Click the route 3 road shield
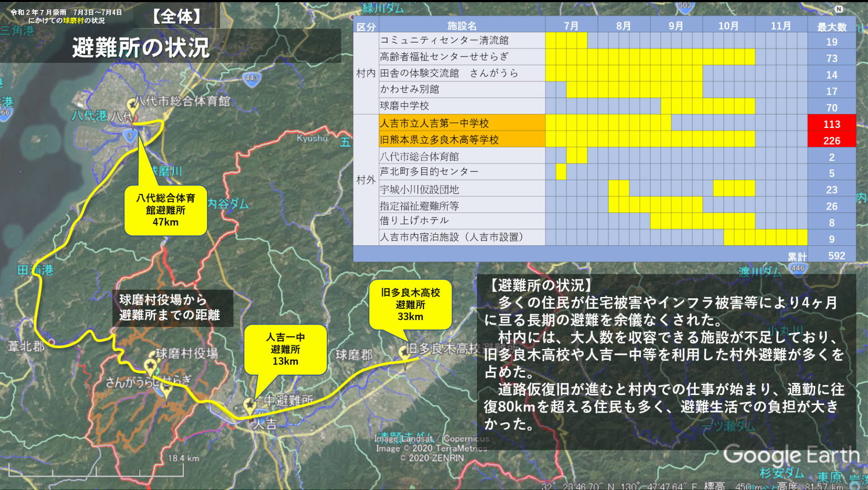The image size is (868, 490). 130,136
